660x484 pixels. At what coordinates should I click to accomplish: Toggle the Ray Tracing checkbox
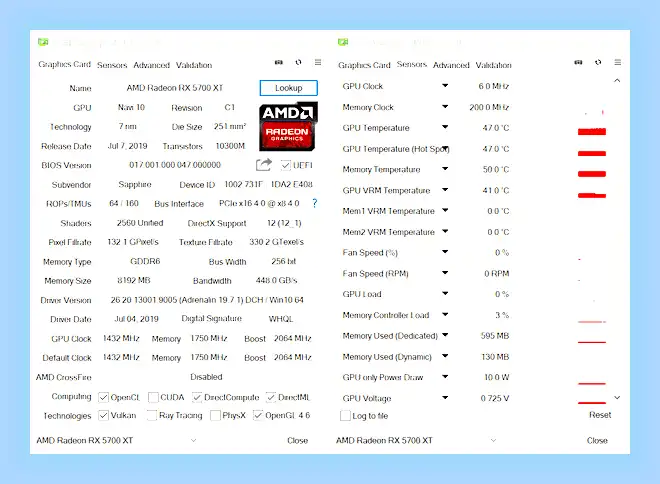[x=152, y=415]
